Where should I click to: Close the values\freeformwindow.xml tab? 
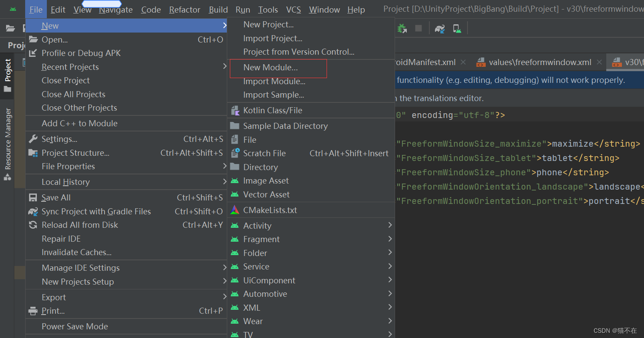(x=599, y=62)
